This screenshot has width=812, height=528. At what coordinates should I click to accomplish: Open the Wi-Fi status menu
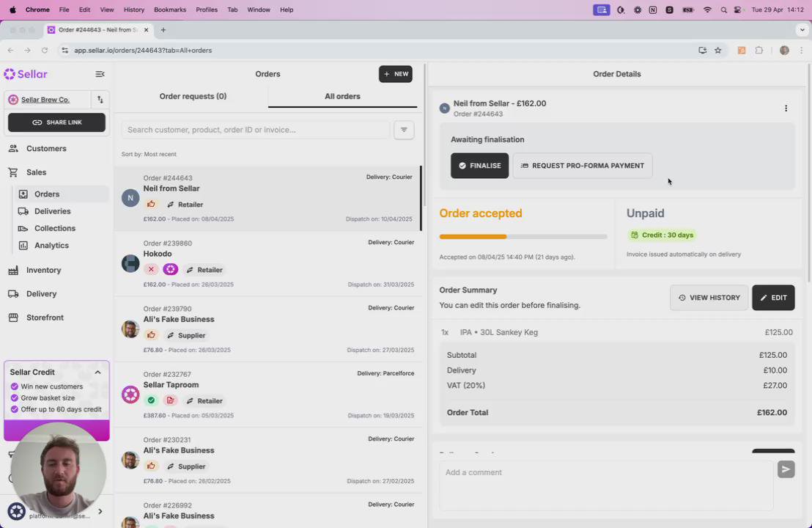pos(707,10)
